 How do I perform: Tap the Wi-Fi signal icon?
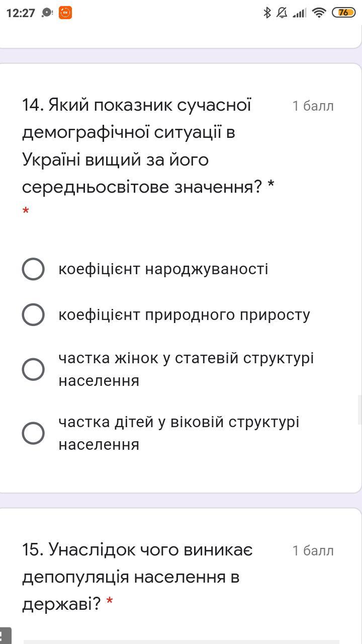pyautogui.click(x=319, y=13)
